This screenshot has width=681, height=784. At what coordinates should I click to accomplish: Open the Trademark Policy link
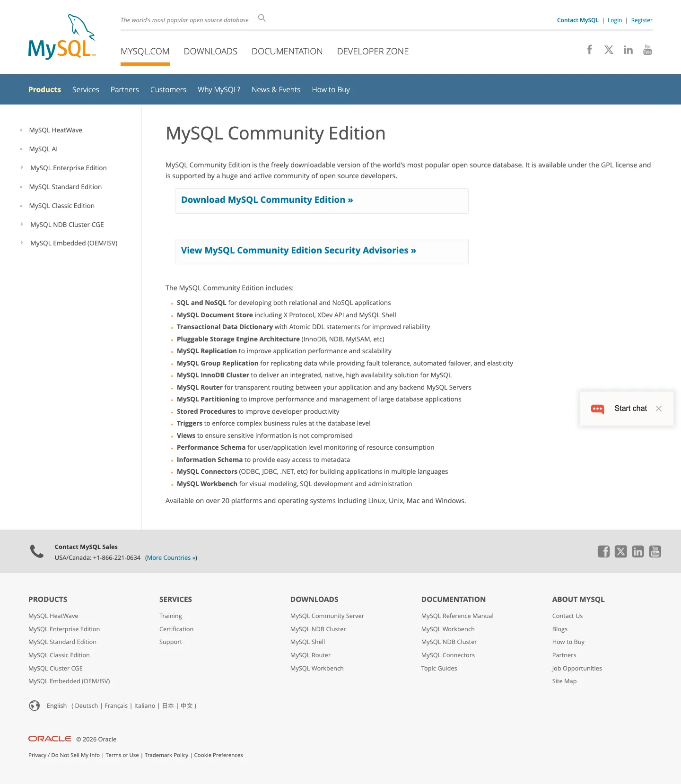tap(166, 755)
